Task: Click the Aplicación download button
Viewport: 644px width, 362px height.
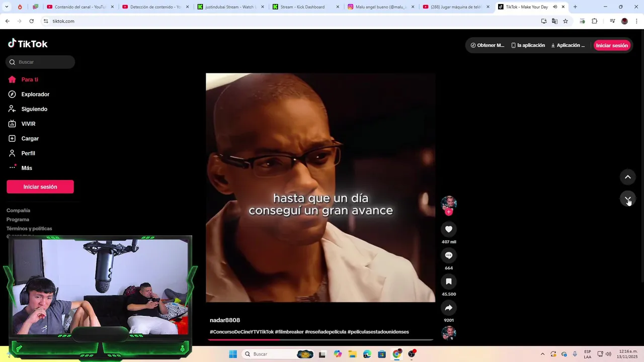Action: [568, 45]
